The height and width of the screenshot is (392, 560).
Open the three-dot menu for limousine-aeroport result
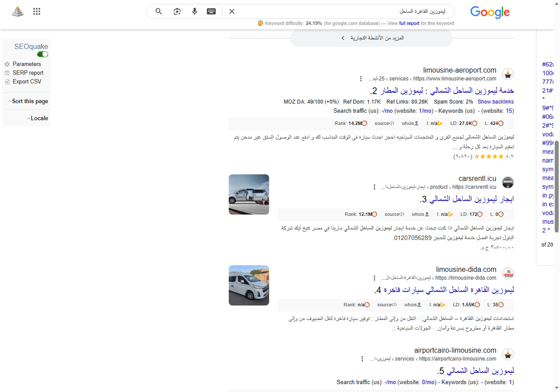[x=361, y=78]
